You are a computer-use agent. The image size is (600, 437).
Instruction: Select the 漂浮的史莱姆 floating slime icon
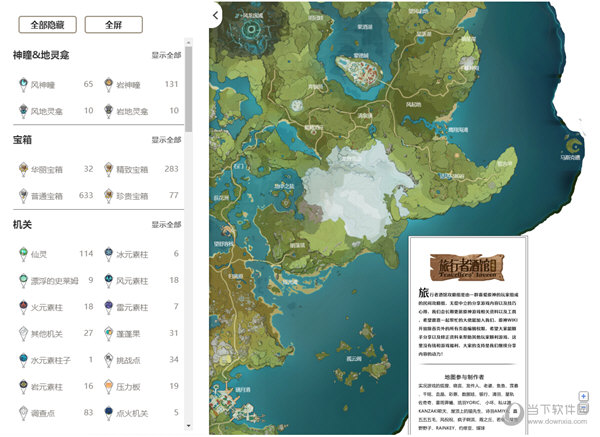point(23,280)
